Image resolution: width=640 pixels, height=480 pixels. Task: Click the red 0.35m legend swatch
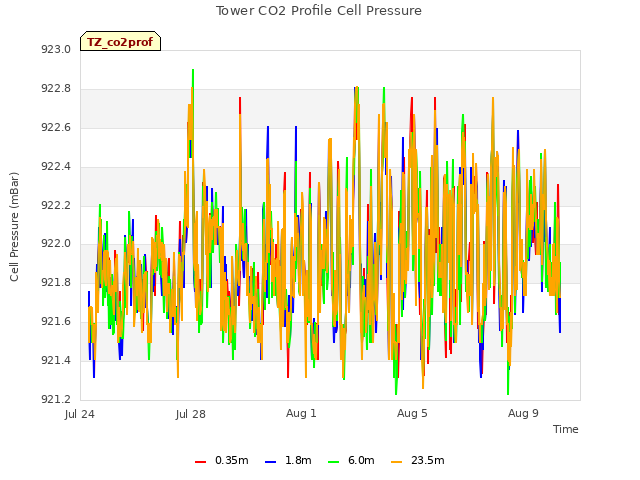pos(200,462)
